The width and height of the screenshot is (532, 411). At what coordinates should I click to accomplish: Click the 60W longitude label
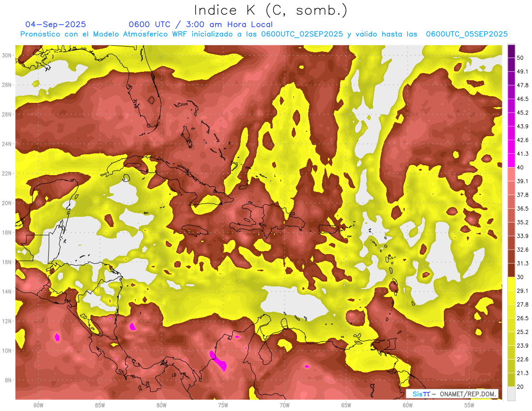(x=408, y=405)
